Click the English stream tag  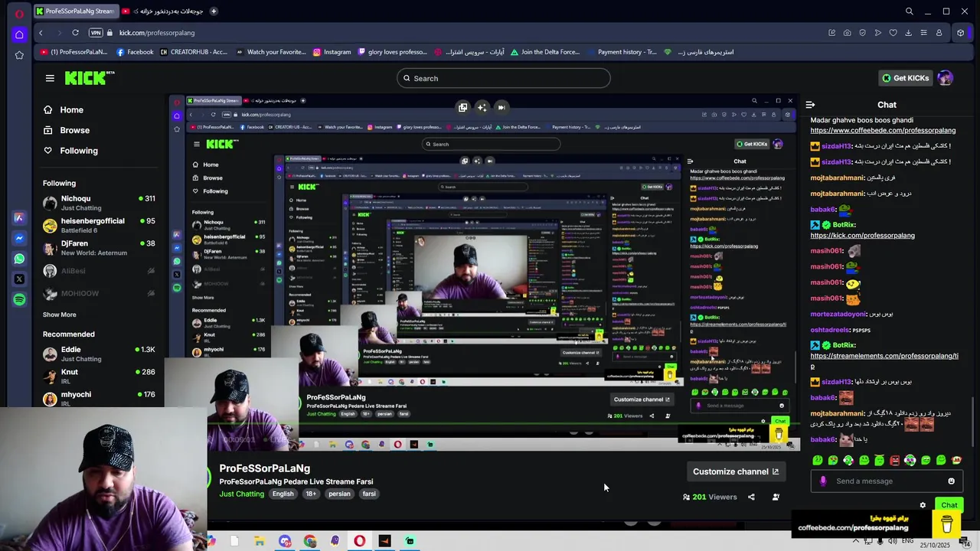[x=283, y=494]
